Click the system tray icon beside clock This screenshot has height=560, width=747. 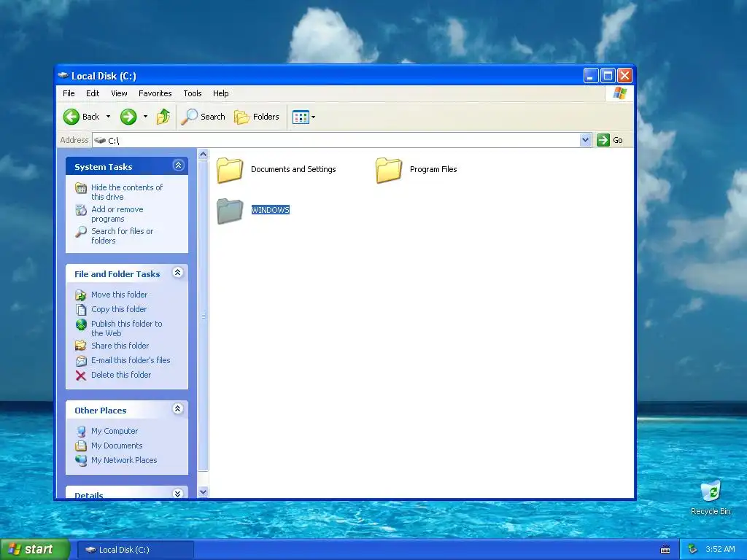(693, 549)
